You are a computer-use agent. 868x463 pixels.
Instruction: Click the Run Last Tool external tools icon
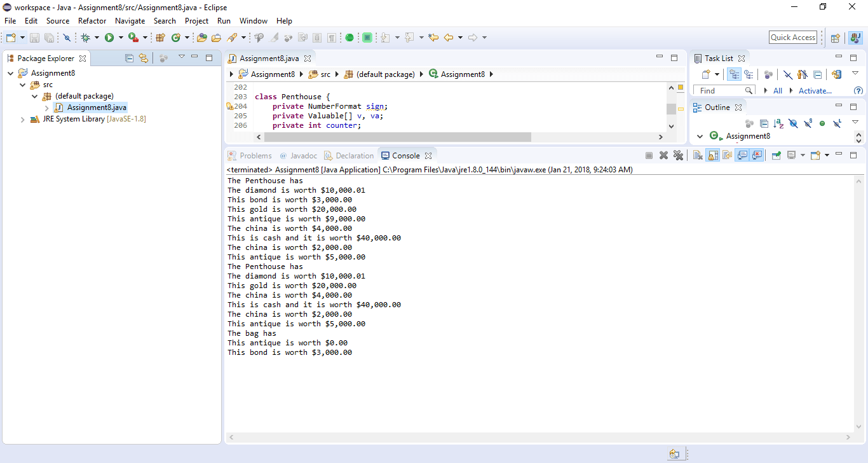tap(133, 38)
